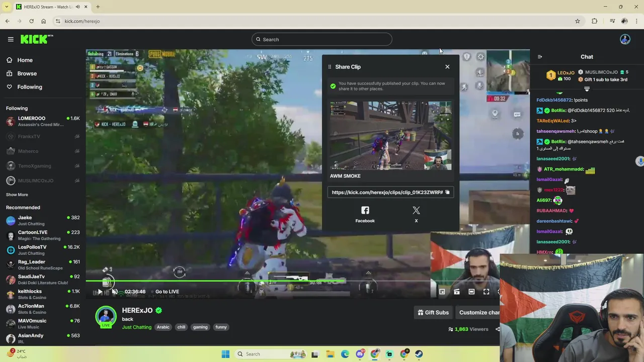Open the browser extensions puzzle icon
Screen dimensions: 644x362
click(595, 21)
